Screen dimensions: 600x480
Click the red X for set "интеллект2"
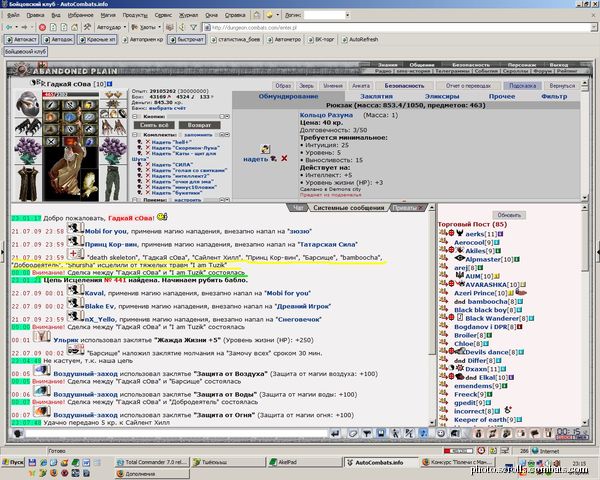pyautogui.click(x=148, y=176)
